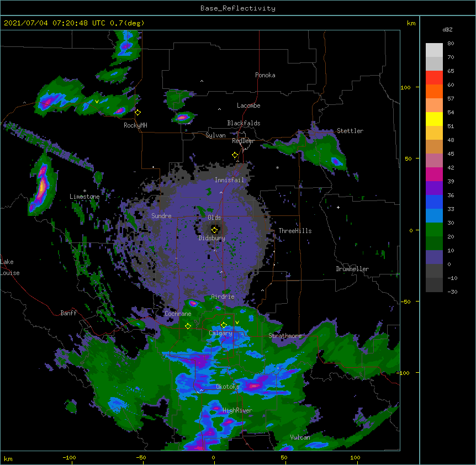
Task: Click the yellow radar site marker above Didsbury
Action: 214,230
